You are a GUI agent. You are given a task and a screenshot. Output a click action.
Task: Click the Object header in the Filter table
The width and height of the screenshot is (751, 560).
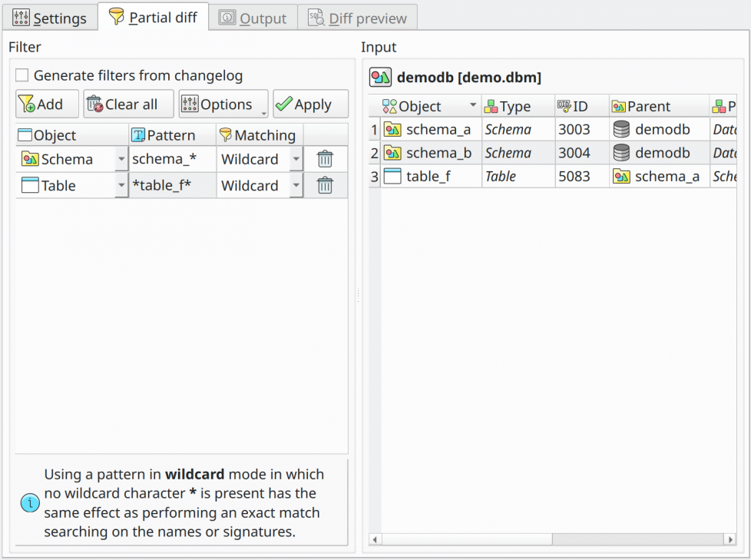tap(72, 135)
